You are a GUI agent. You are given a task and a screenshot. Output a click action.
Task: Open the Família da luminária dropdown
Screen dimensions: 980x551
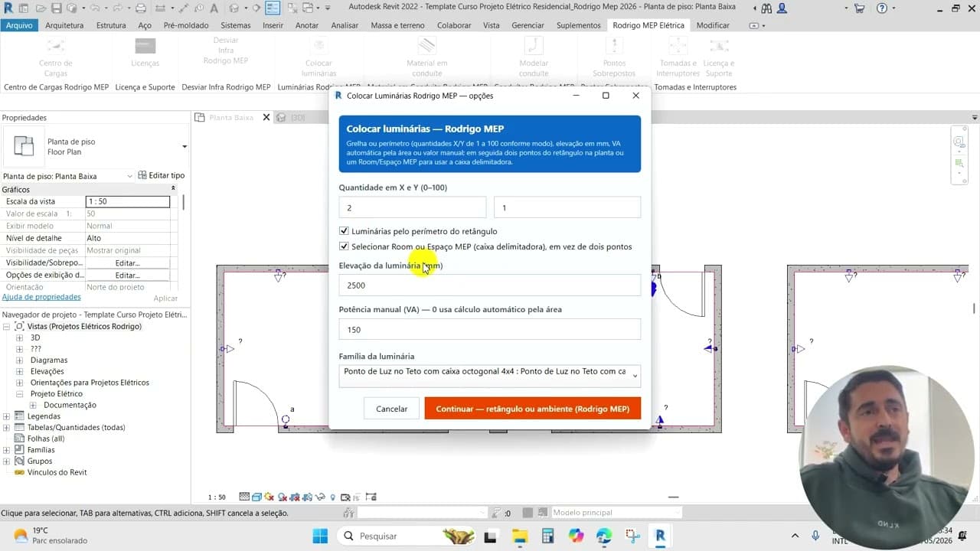[x=489, y=375]
